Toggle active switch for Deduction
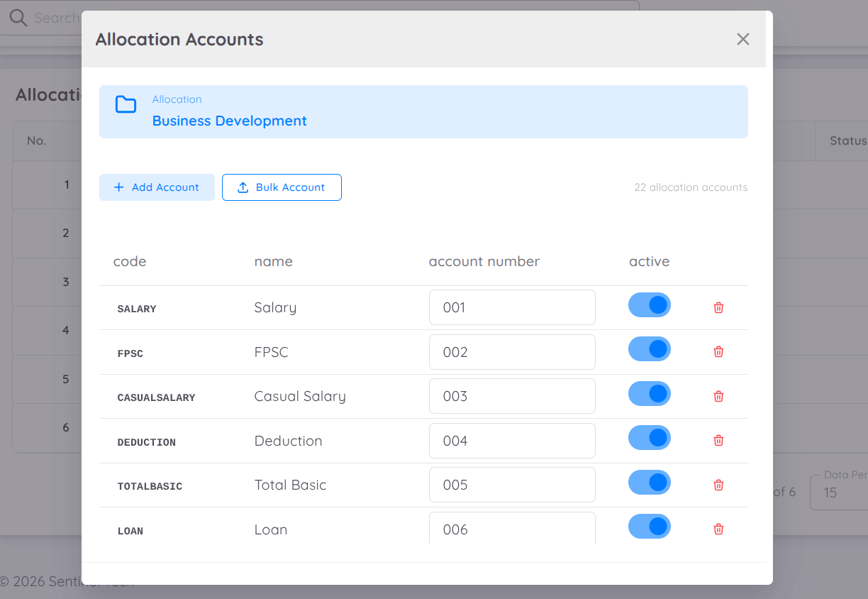This screenshot has width=868, height=599. click(x=650, y=438)
